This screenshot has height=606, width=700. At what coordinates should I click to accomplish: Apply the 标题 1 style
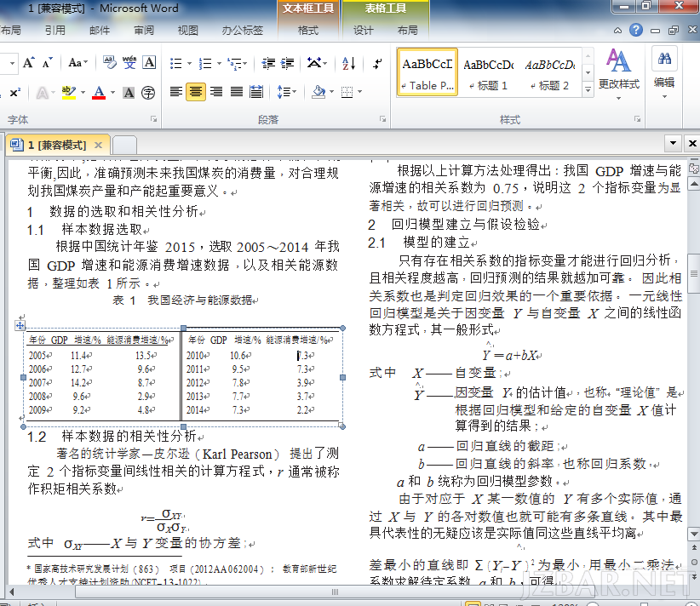(x=489, y=72)
